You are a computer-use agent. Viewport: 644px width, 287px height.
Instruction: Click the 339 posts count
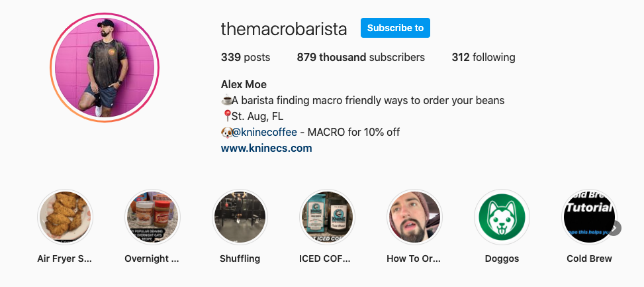[246, 57]
